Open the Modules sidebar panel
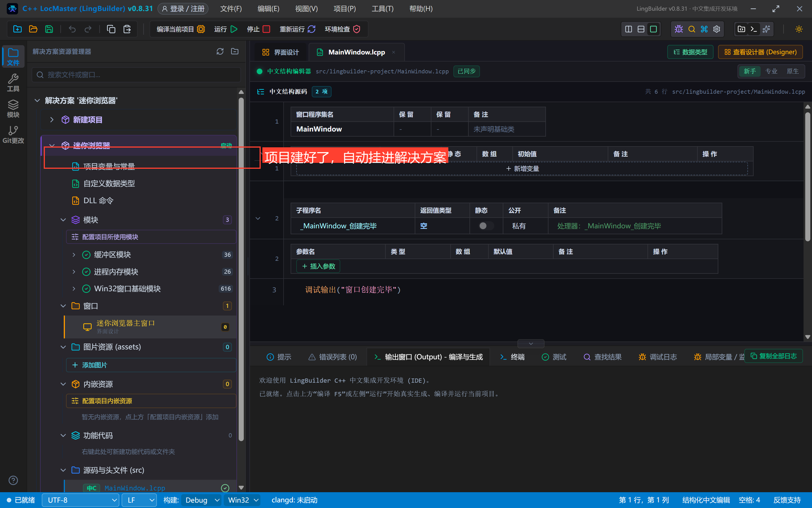The width and height of the screenshot is (812, 508). coord(13,109)
